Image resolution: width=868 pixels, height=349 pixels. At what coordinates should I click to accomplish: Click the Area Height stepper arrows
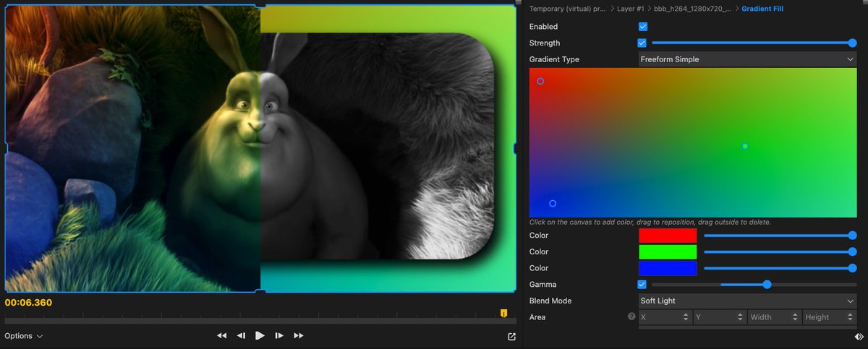coord(851,317)
